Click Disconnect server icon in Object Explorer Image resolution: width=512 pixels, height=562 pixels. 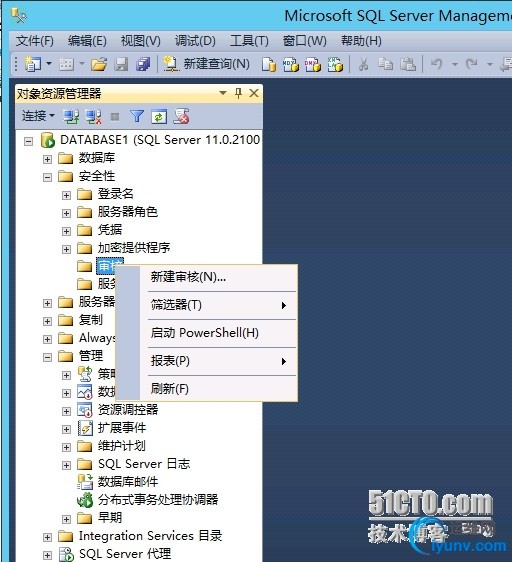click(x=93, y=116)
